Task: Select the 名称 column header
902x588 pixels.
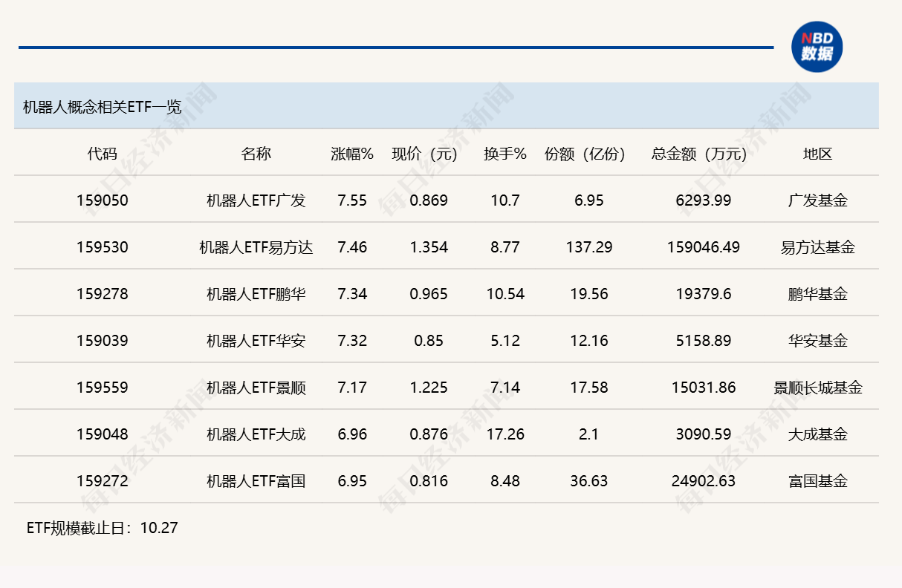Action: tap(256, 154)
